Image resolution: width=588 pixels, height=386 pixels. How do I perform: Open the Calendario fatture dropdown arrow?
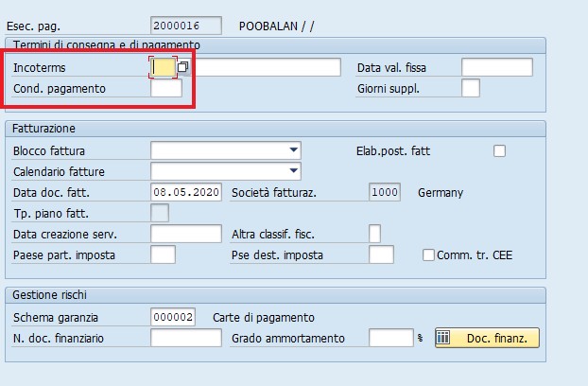(294, 171)
